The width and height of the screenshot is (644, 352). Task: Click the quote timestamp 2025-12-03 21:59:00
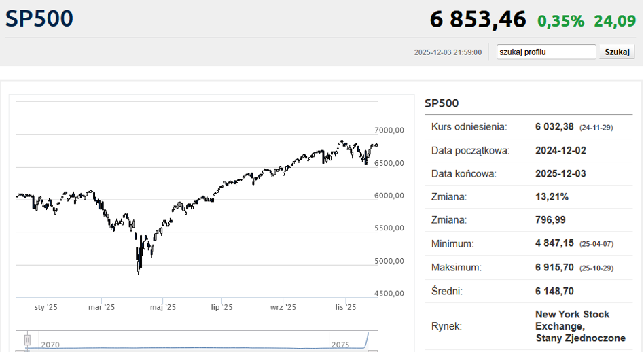pyautogui.click(x=448, y=52)
